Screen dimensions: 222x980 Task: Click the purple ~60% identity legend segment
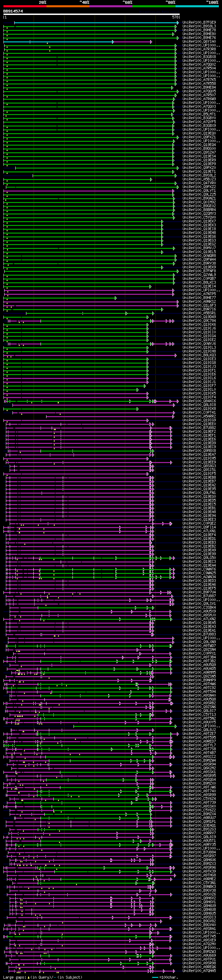(x=111, y=6)
